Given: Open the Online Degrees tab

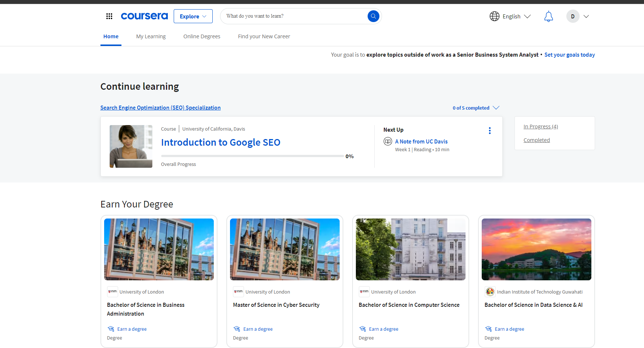Looking at the screenshot, I should (x=202, y=36).
